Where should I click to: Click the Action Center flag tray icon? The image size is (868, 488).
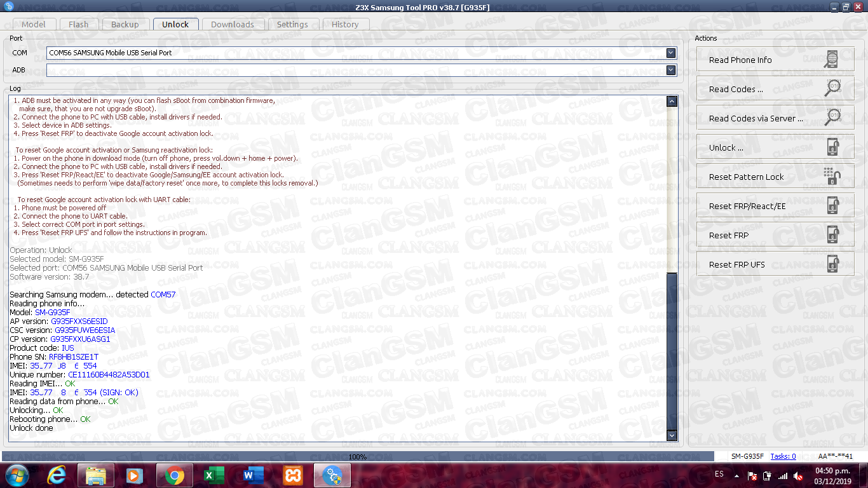[752, 475]
